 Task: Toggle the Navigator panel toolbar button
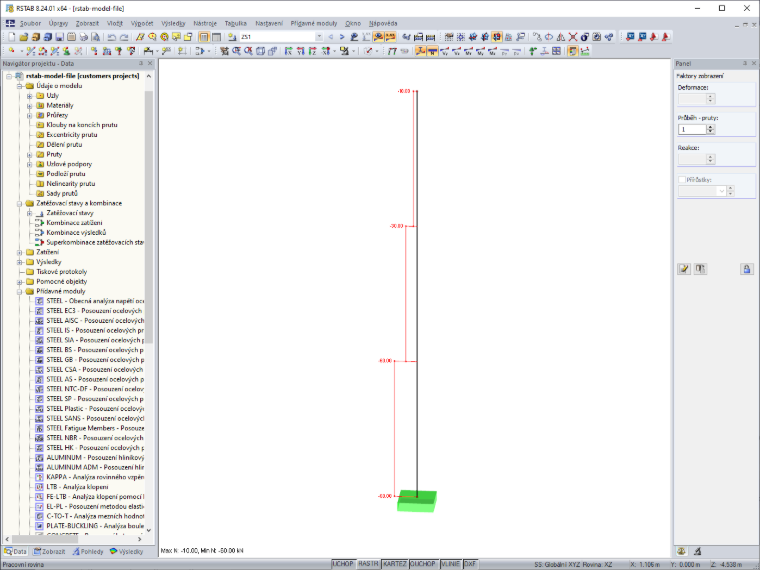click(x=204, y=37)
